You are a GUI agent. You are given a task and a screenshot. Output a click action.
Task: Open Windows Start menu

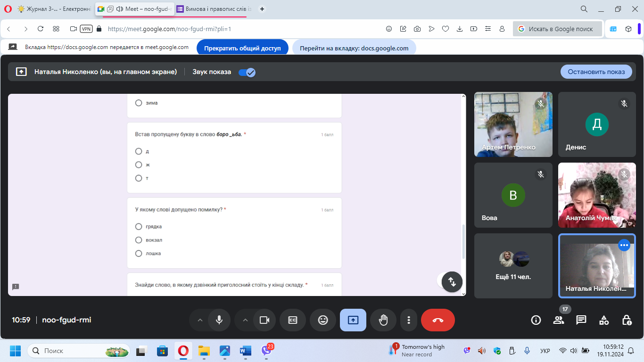16,351
